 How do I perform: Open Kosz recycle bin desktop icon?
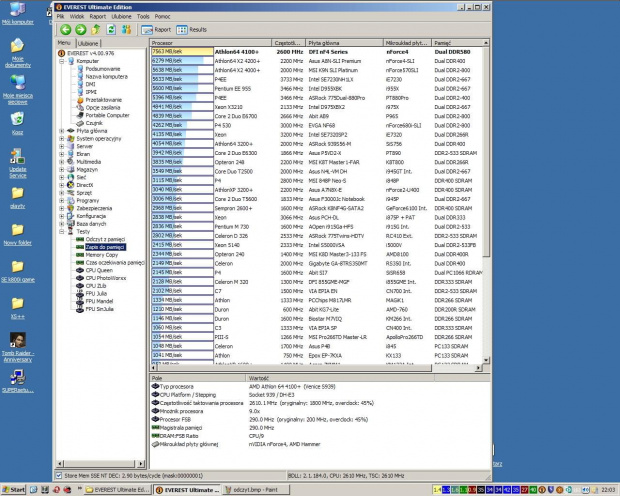[17, 123]
